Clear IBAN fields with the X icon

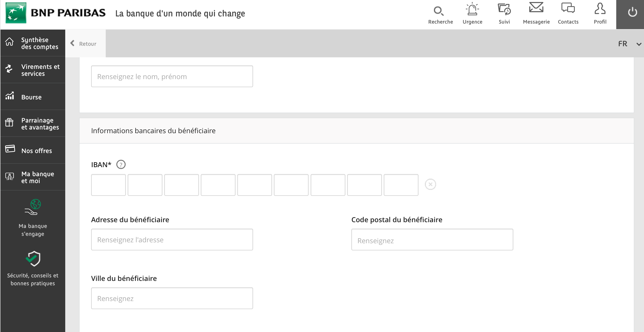click(x=430, y=184)
